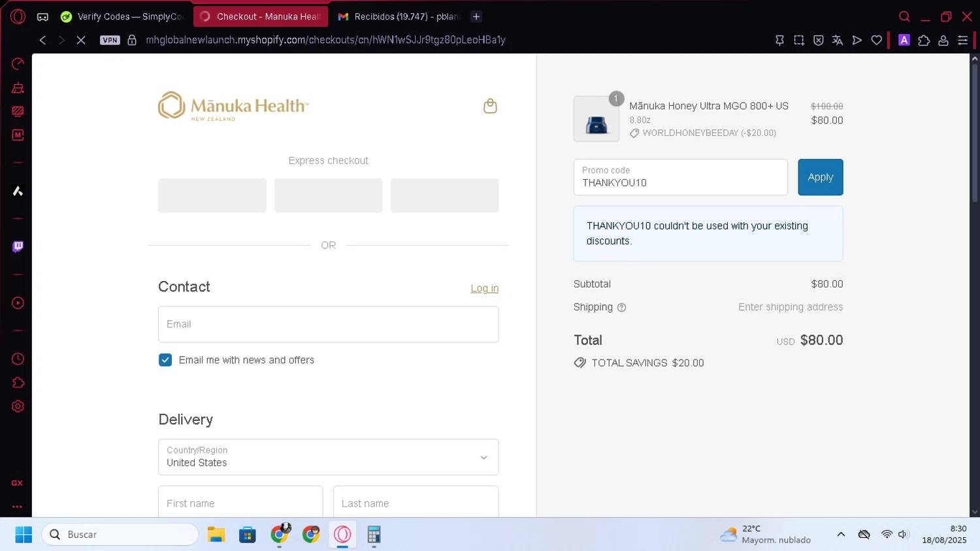Open the weather widget 22°C
Image resolution: width=980 pixels, height=551 pixels.
click(765, 535)
